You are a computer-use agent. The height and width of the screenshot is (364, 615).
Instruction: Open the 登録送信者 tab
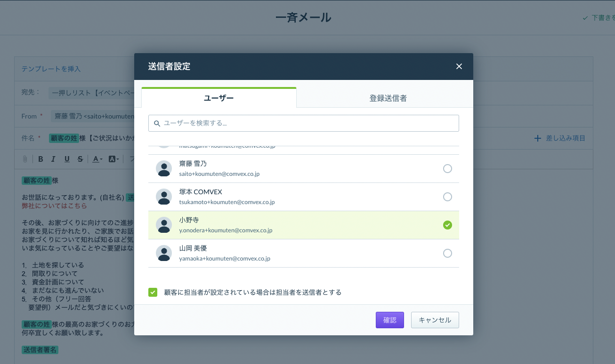pyautogui.click(x=388, y=98)
